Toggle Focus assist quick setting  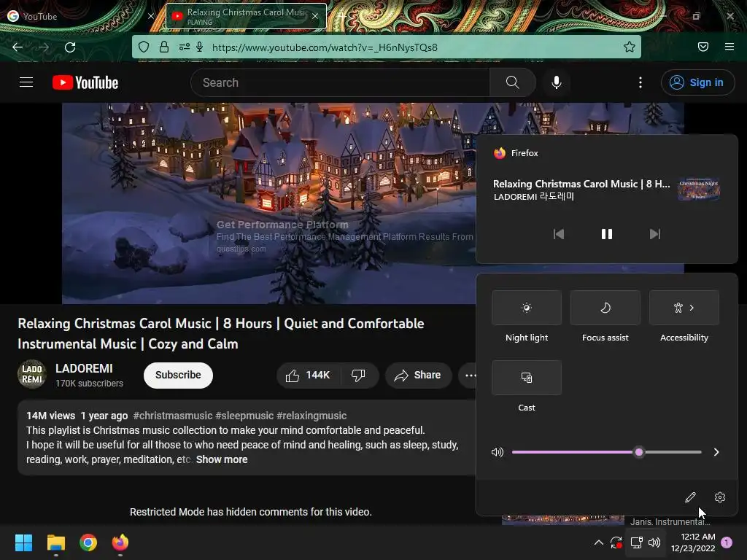(605, 308)
